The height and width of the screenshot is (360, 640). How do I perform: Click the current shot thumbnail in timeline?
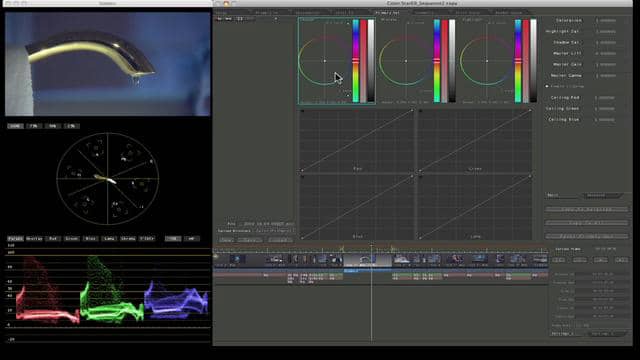tap(367, 260)
